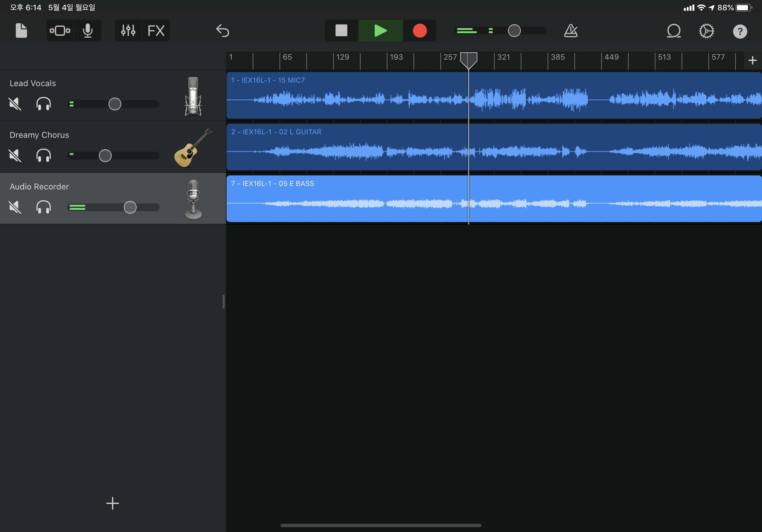This screenshot has width=762, height=532.
Task: Click the undo arrow
Action: [x=222, y=31]
